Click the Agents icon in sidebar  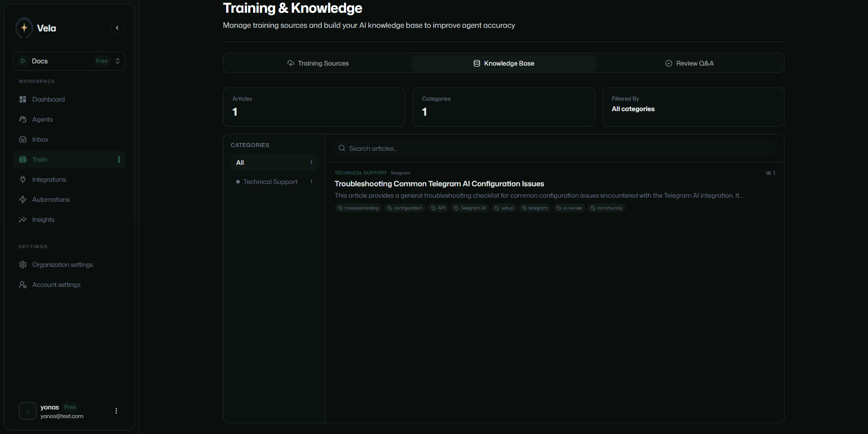23,119
